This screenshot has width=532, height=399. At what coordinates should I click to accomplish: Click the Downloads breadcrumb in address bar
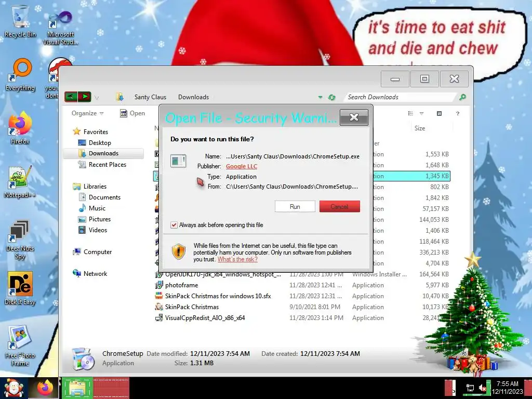pyautogui.click(x=193, y=97)
